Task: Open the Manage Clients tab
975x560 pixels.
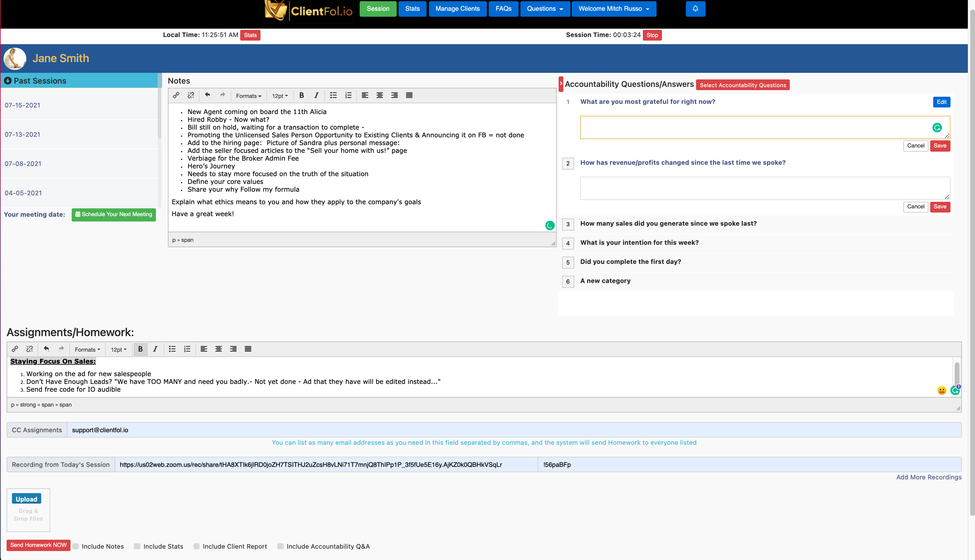Action: [x=457, y=8]
